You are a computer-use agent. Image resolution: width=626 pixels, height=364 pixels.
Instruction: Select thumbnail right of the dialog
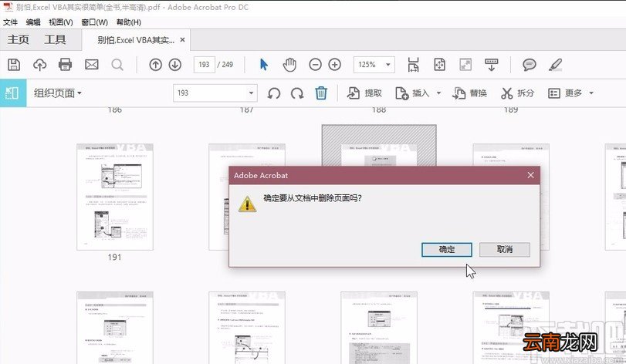[544, 197]
